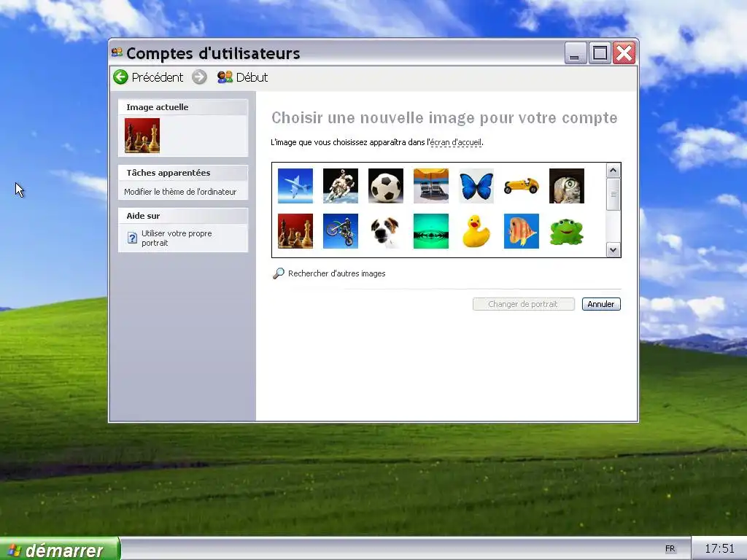This screenshot has width=747, height=560.
Task: Click the current chess image under Image actuelle
Action: point(142,136)
